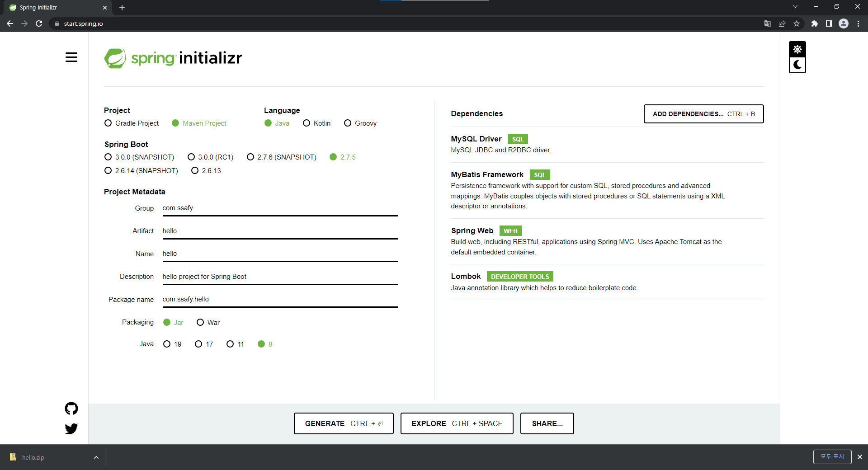Open new browser tab with plus
This screenshot has height=470, width=868.
pyautogui.click(x=122, y=8)
